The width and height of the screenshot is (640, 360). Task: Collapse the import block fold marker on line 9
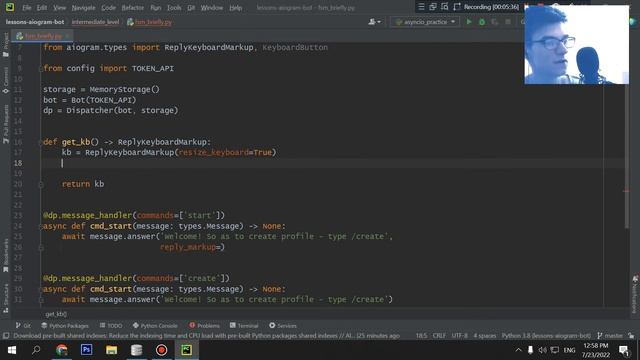(x=41, y=69)
